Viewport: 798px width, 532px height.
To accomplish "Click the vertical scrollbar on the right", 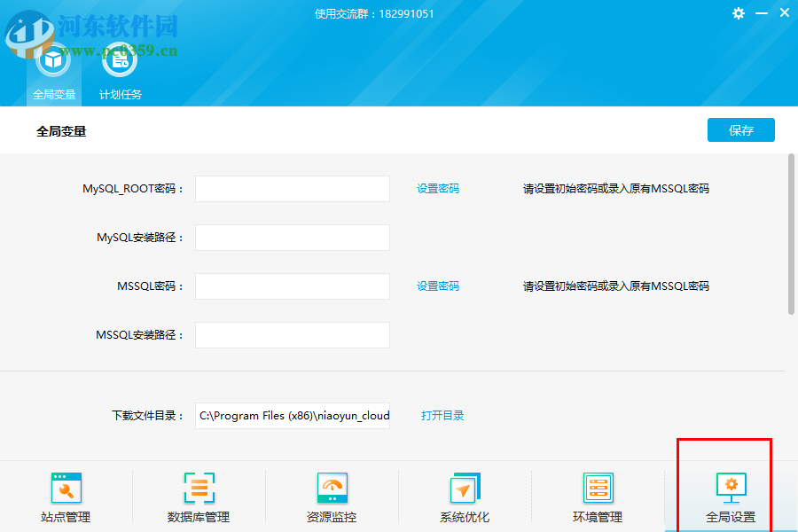I will coord(791,234).
